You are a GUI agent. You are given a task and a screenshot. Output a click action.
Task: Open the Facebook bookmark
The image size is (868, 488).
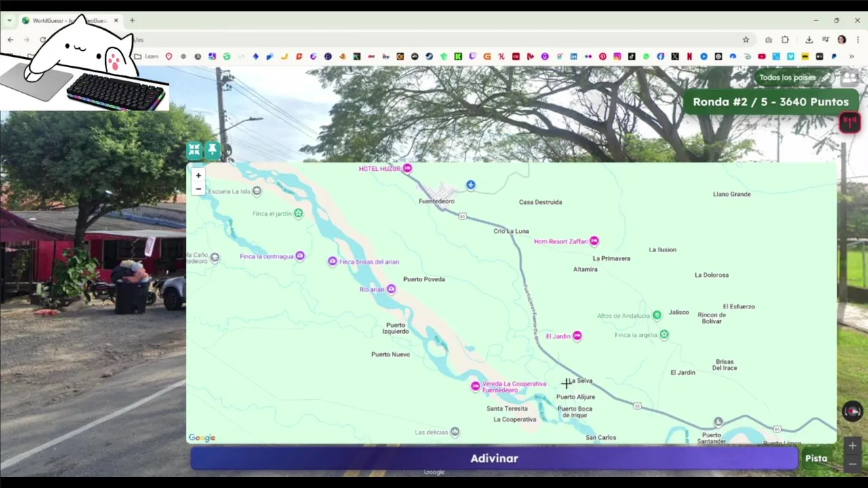click(x=660, y=56)
